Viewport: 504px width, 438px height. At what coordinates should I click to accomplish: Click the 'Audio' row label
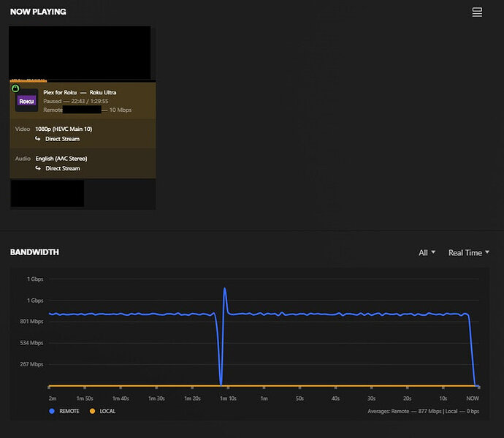pos(23,159)
